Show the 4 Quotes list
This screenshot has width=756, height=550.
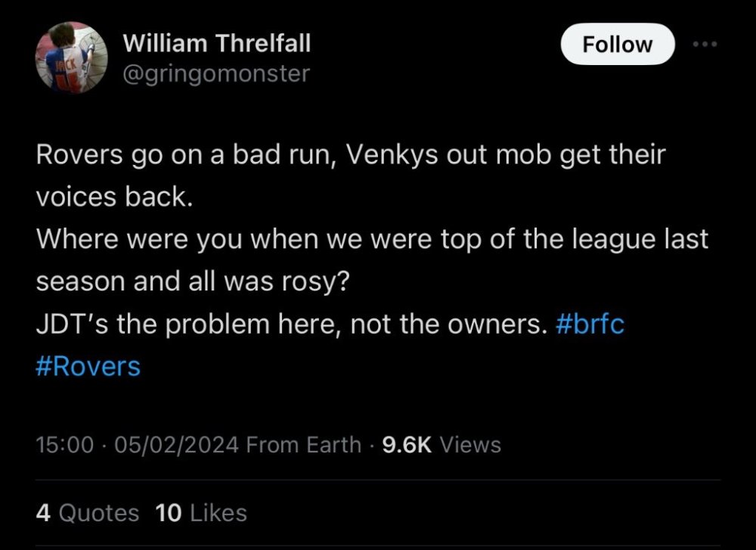pyautogui.click(x=88, y=513)
